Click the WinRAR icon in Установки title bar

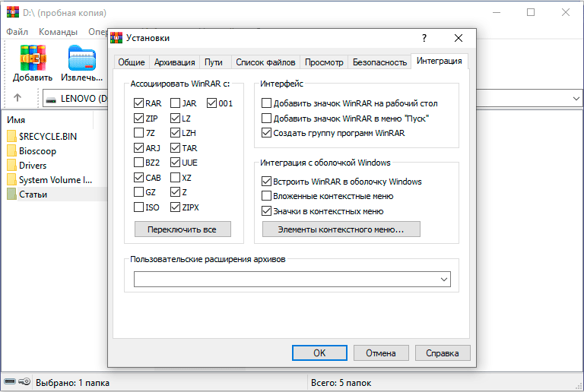click(x=116, y=38)
